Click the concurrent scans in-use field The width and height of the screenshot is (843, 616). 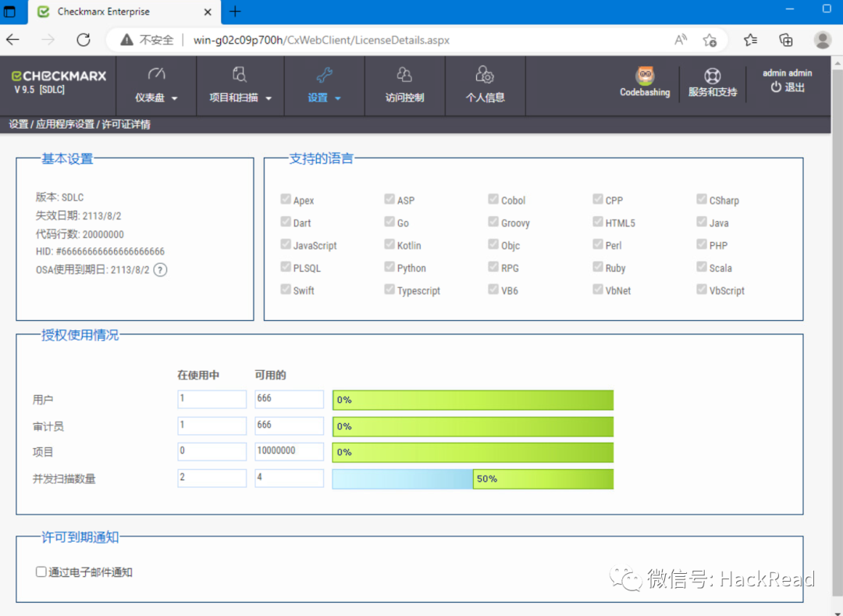(212, 478)
